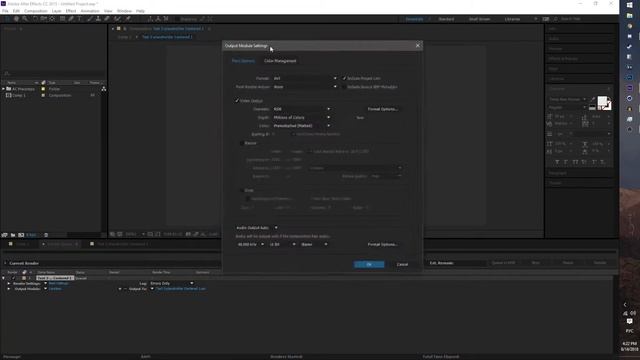Expand Render Settings in render queue

[9, 283]
